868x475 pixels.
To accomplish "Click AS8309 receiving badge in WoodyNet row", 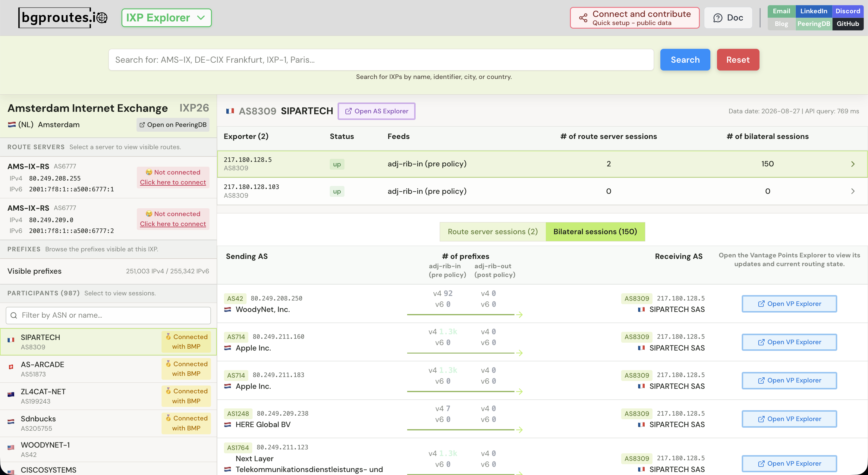I will [637, 298].
